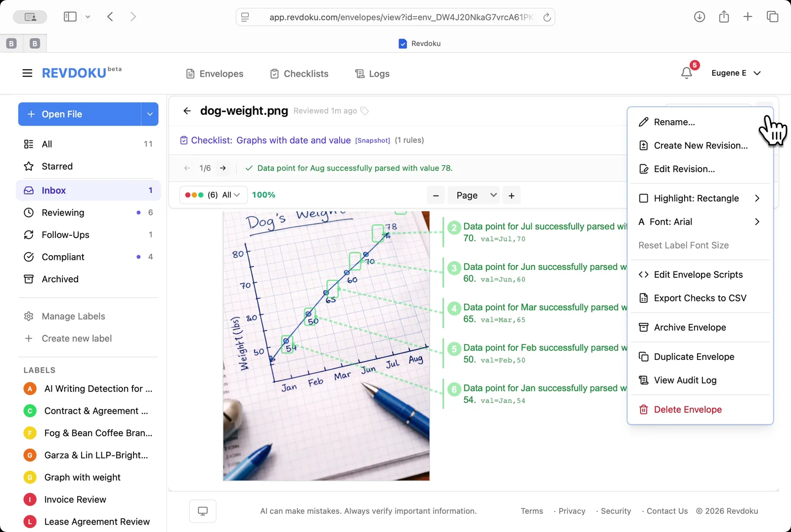The height and width of the screenshot is (532, 791).
Task: Click the notification bell icon
Action: [686, 73]
